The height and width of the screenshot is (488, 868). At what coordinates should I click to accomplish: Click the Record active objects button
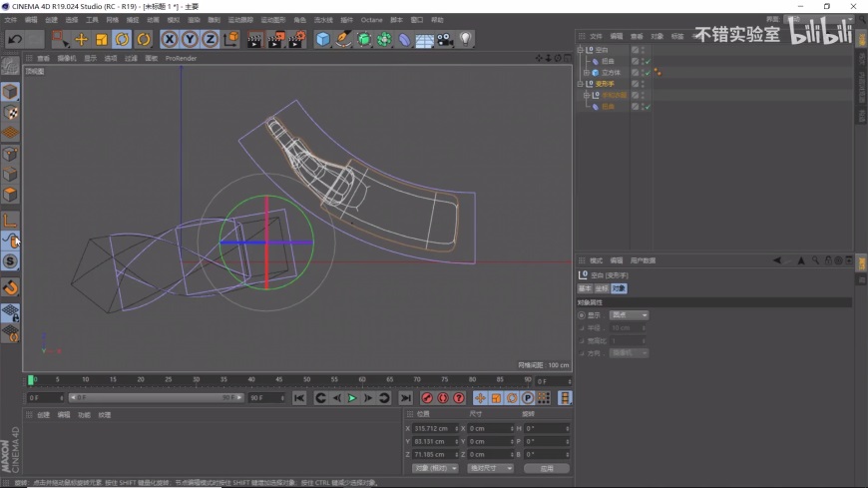pos(427,398)
